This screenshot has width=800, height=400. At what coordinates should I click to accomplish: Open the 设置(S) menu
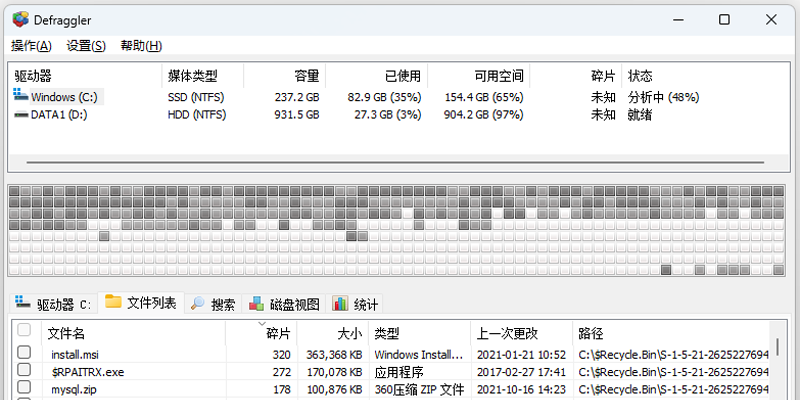[86, 46]
